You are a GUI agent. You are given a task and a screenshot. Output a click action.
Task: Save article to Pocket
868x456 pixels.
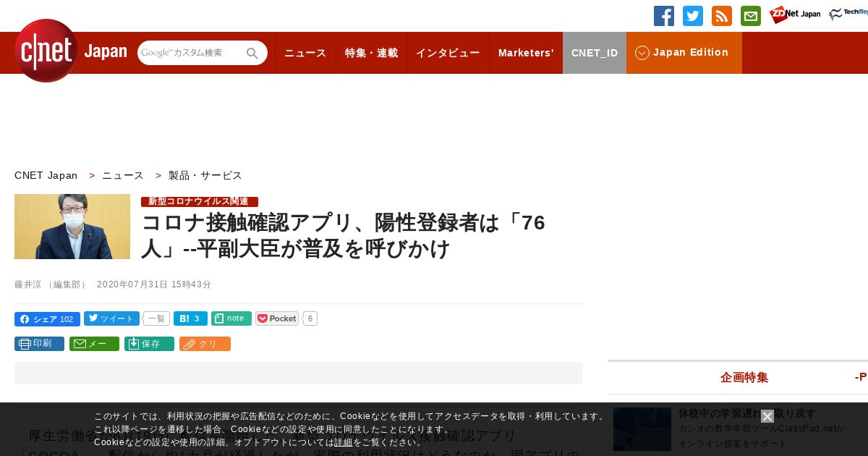(277, 318)
